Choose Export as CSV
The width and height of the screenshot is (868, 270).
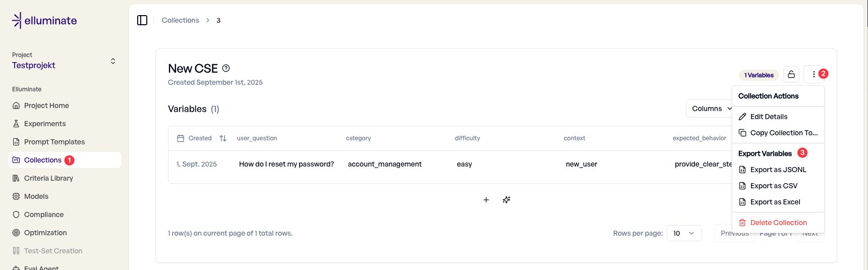point(774,186)
